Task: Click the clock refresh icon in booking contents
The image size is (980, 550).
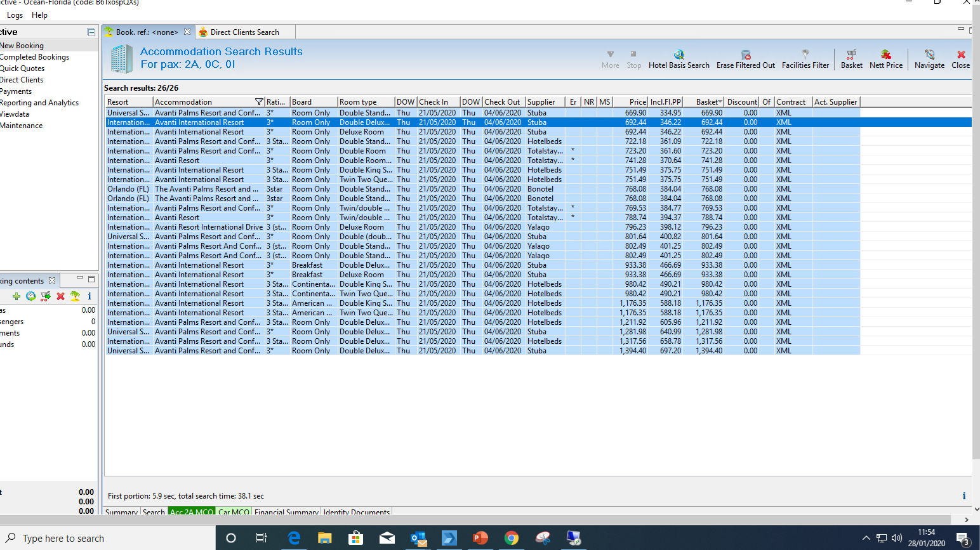Action: tap(30, 296)
